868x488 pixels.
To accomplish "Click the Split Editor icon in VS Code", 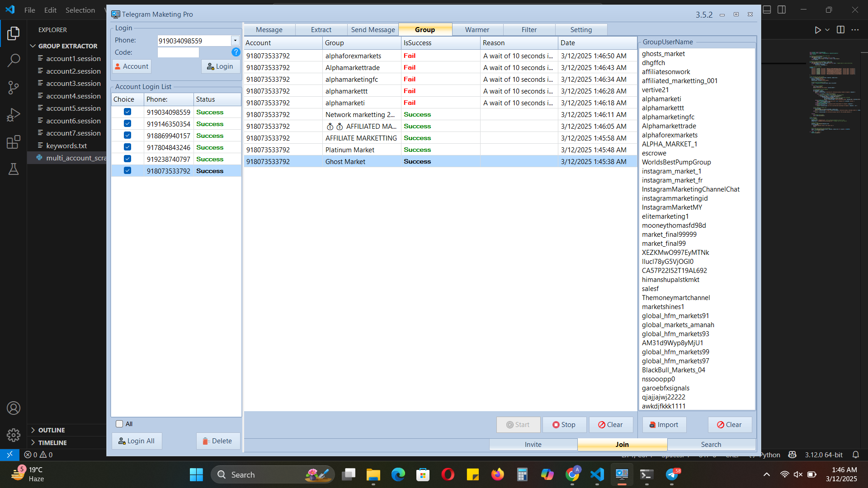I will point(840,30).
